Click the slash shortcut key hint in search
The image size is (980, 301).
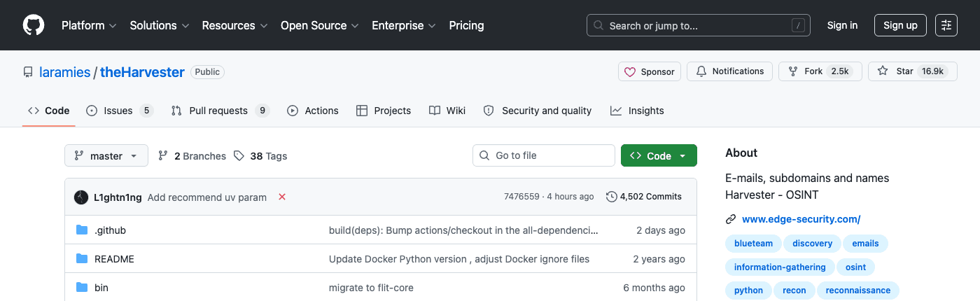tap(798, 25)
